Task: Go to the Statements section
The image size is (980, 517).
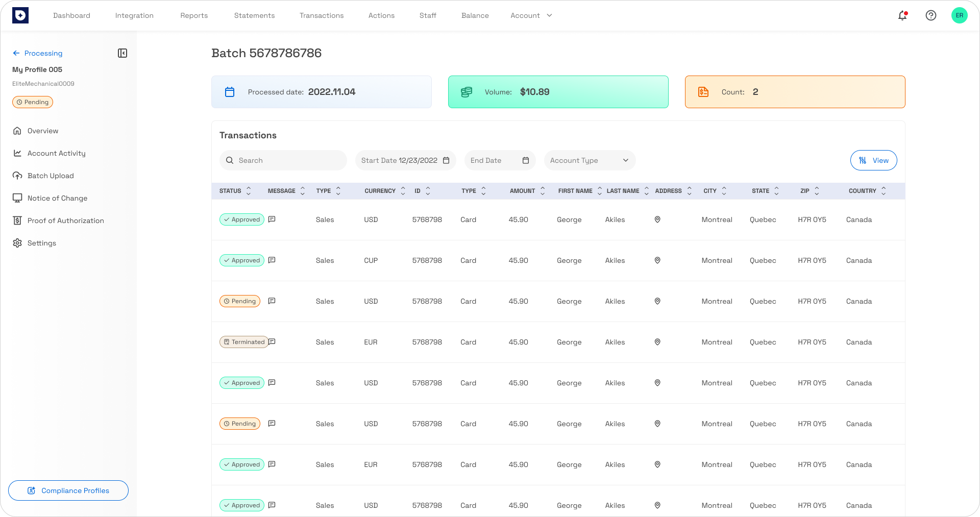Action: 254,15
